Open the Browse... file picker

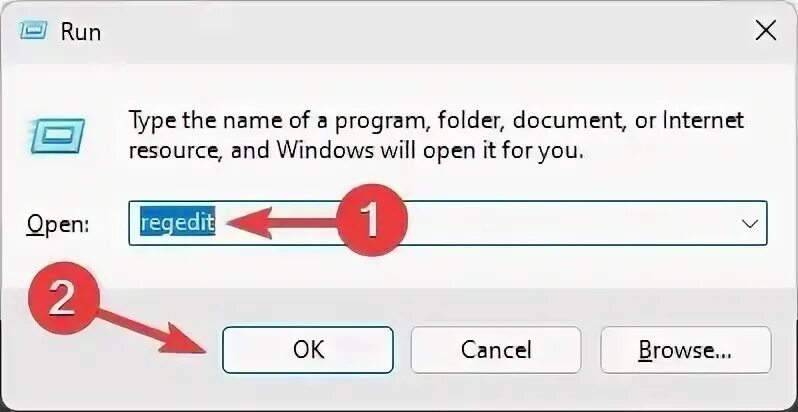(686, 350)
